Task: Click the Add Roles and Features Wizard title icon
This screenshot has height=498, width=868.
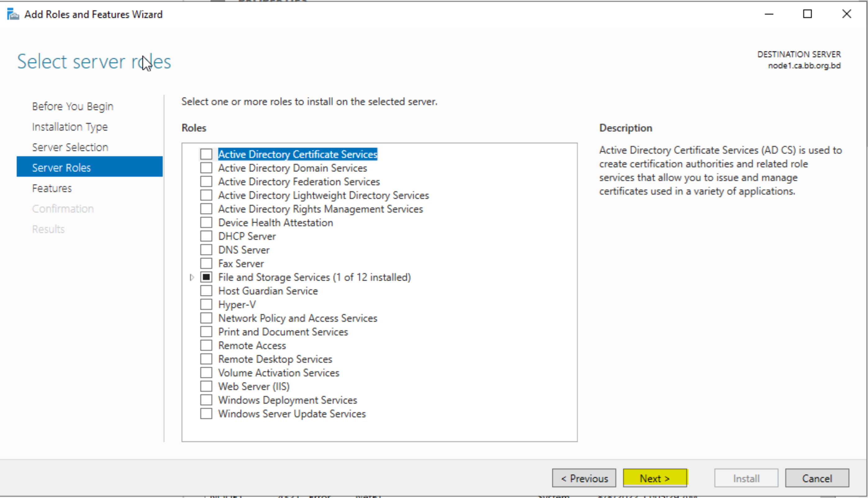Action: [13, 14]
